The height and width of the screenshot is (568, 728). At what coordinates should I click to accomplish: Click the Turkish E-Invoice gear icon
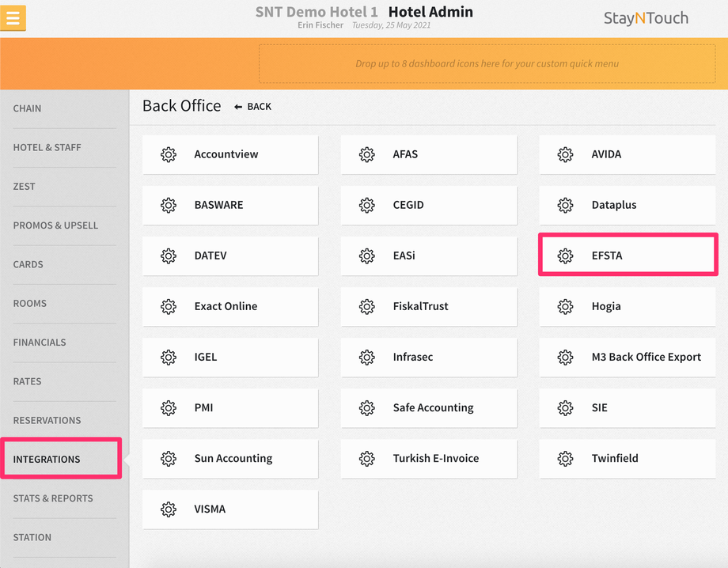tap(367, 459)
